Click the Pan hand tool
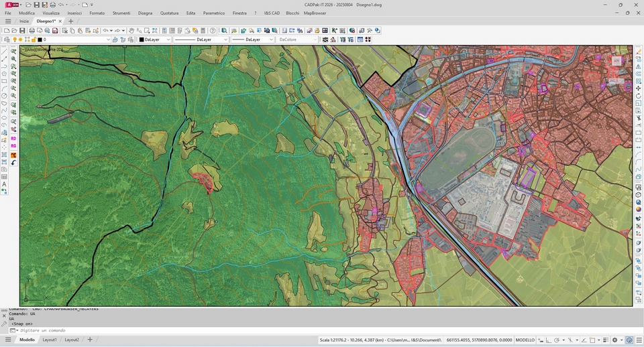Screen dimensions: 644x347 [131, 30]
